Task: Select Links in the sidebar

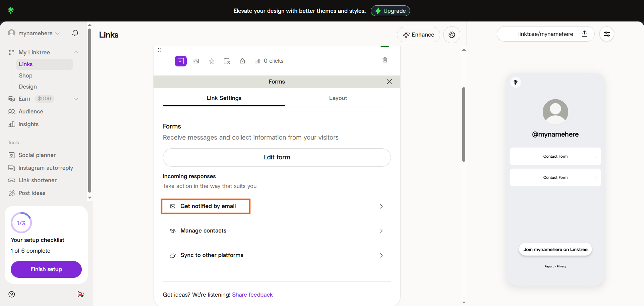Action: (44, 64)
